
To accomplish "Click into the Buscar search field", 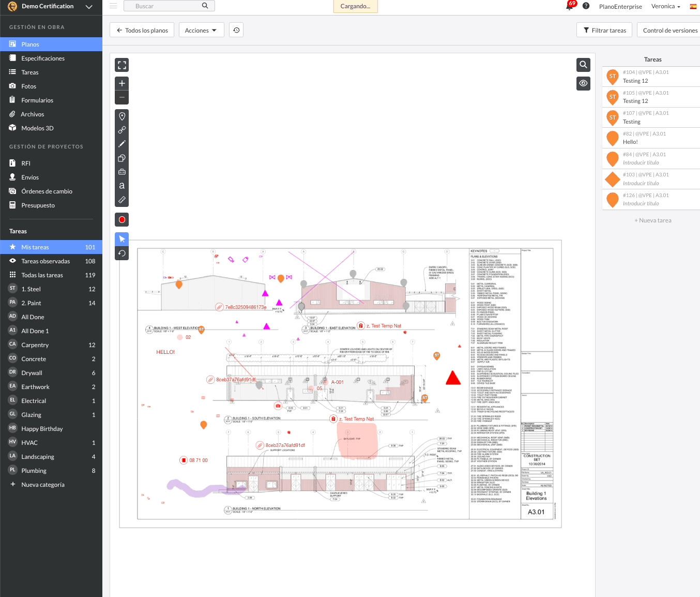I will pos(170,6).
